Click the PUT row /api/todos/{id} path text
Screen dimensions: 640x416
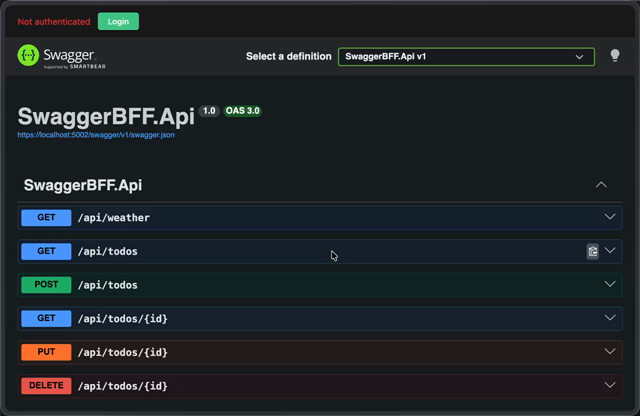pos(123,352)
